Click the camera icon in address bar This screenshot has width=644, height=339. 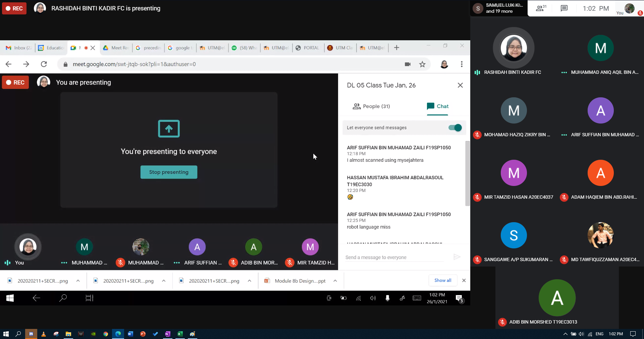click(408, 64)
